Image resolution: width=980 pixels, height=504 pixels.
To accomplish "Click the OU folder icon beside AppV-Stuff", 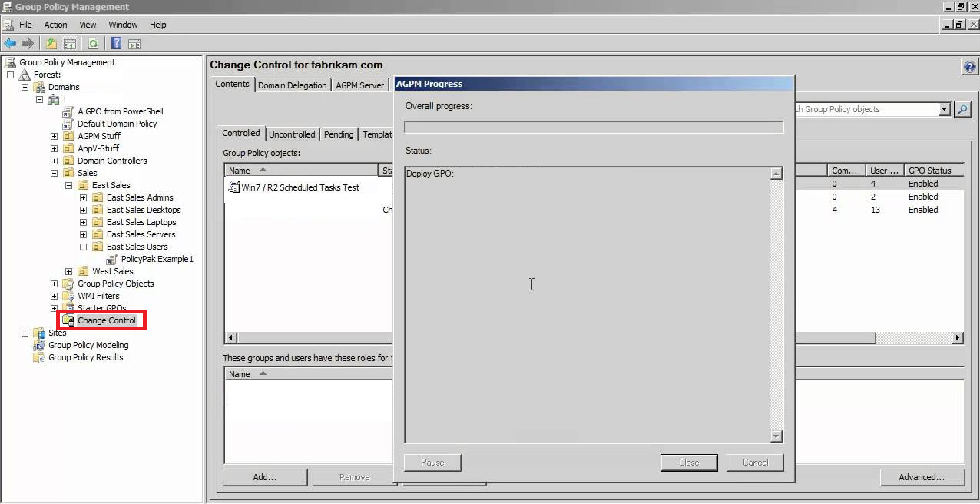I will (69, 148).
